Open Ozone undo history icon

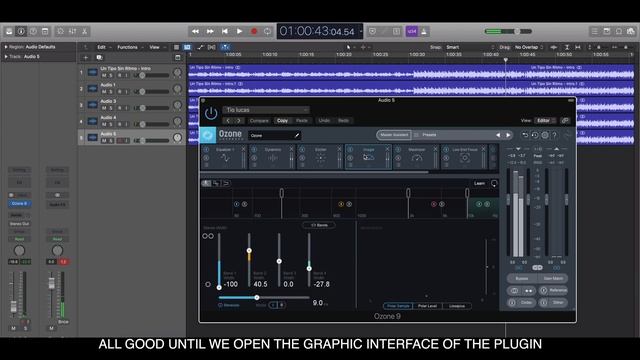click(535, 135)
